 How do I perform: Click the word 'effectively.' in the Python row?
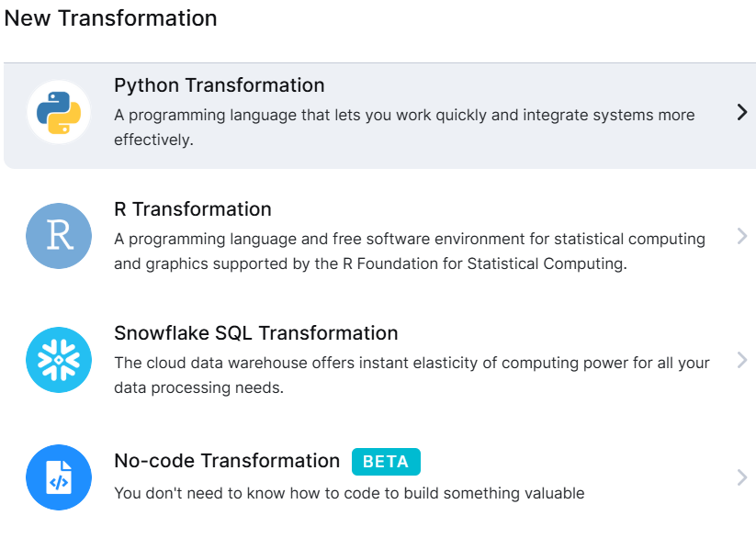pyautogui.click(x=153, y=140)
